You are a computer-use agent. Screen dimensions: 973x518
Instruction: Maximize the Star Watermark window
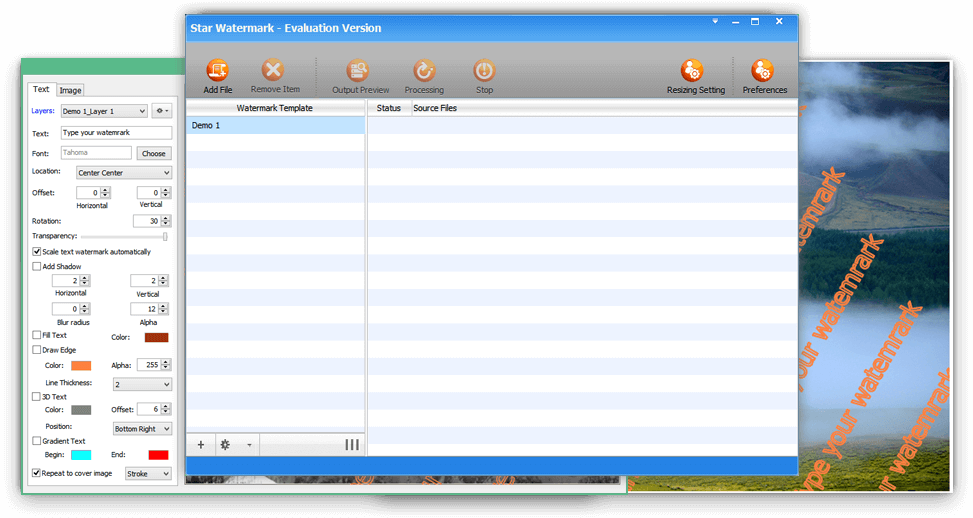[x=755, y=22]
